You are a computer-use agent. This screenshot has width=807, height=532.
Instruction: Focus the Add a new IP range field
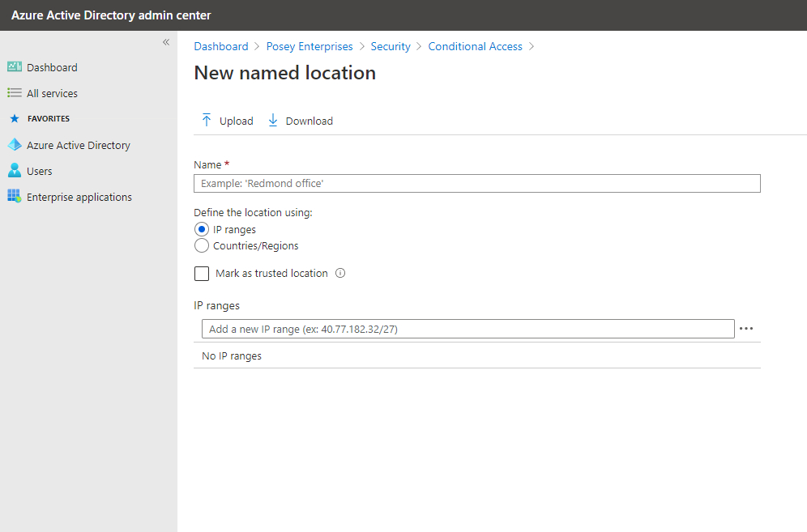click(x=468, y=329)
